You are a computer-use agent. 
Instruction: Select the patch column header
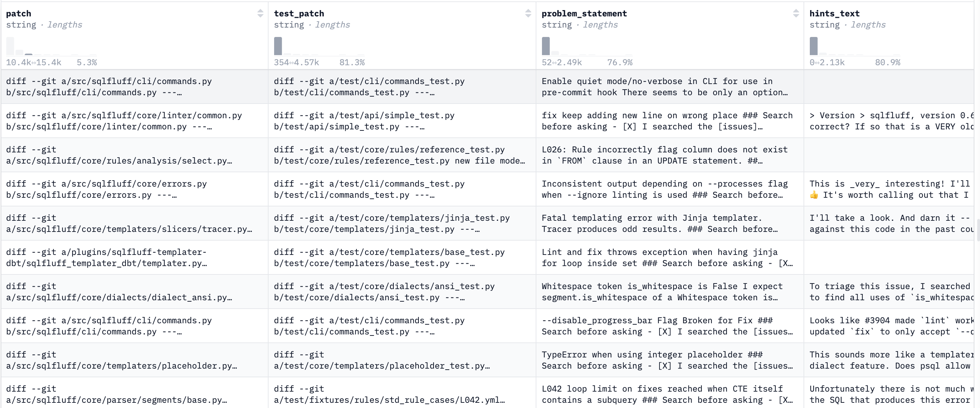point(18,13)
